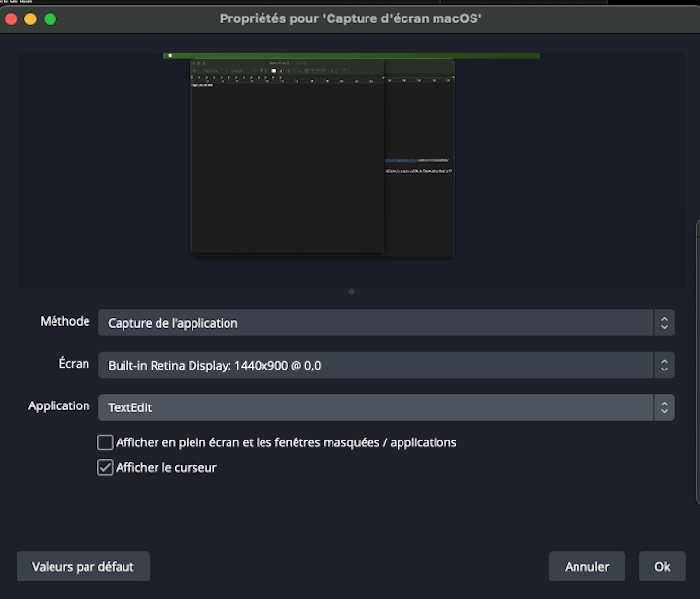Click the up-down chevron on the Méthode selector
Image resolution: width=700 pixels, height=599 pixels.
pos(664,323)
